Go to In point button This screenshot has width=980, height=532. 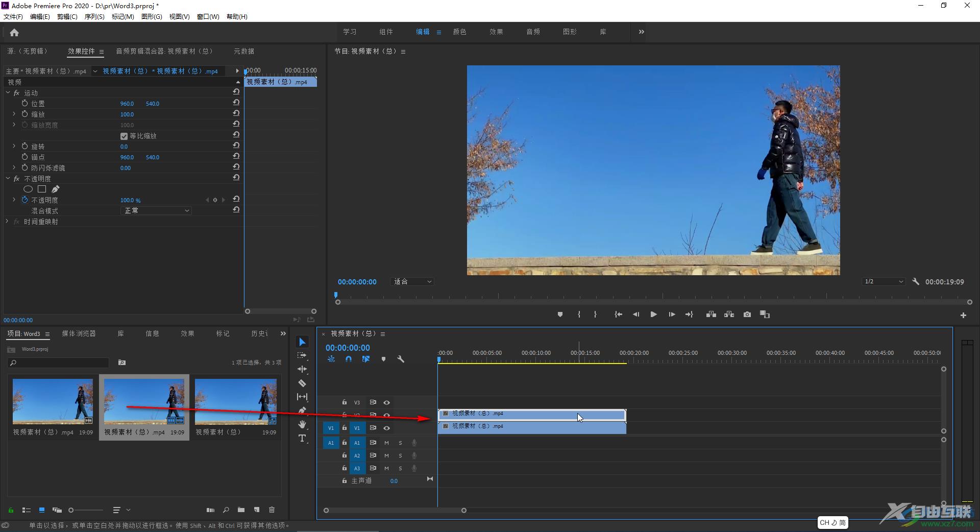618,315
